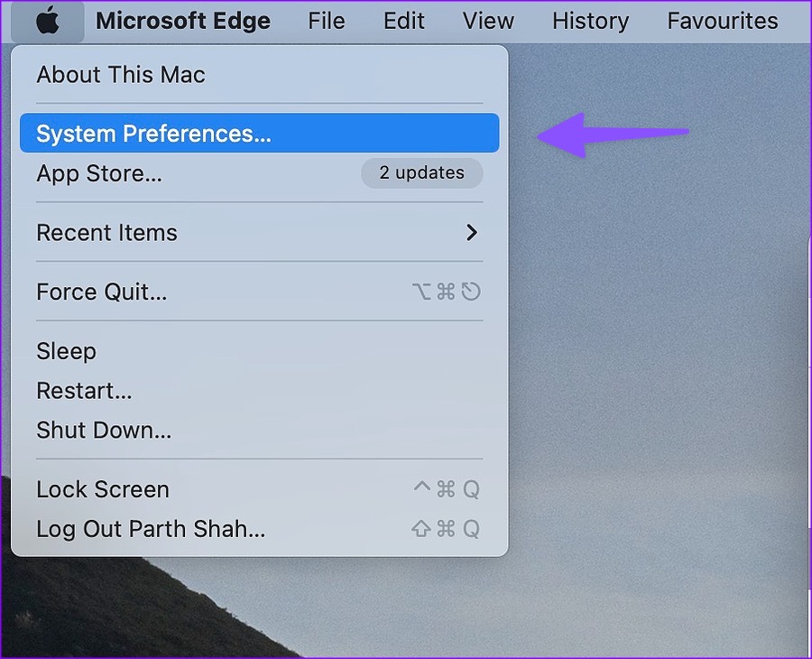This screenshot has height=659, width=812.
Task: Put the Mac to Sleep
Action: (260, 351)
